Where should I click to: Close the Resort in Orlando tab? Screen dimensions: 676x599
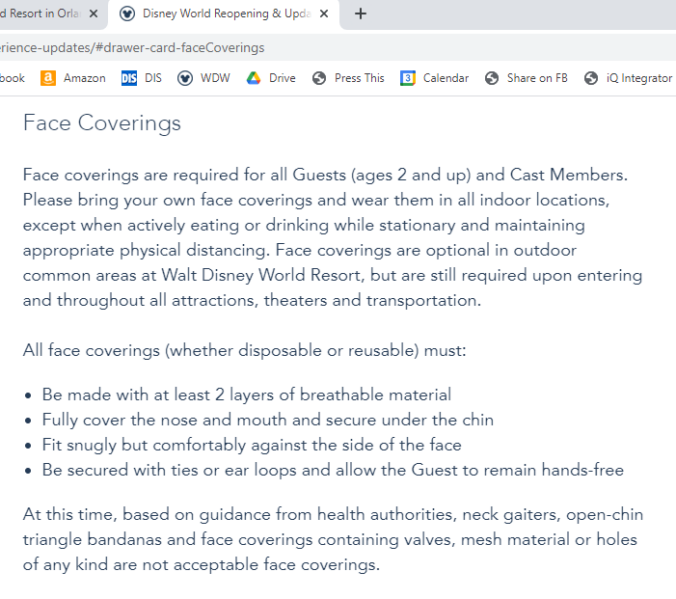[93, 14]
